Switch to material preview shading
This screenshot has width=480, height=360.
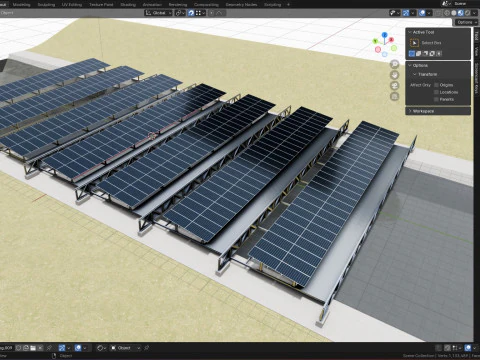[x=461, y=13]
